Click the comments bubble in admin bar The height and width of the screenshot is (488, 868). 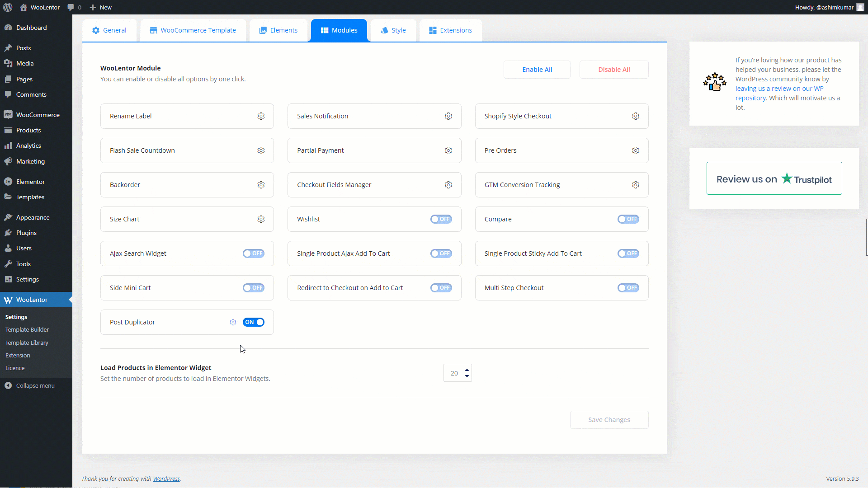[x=71, y=7]
